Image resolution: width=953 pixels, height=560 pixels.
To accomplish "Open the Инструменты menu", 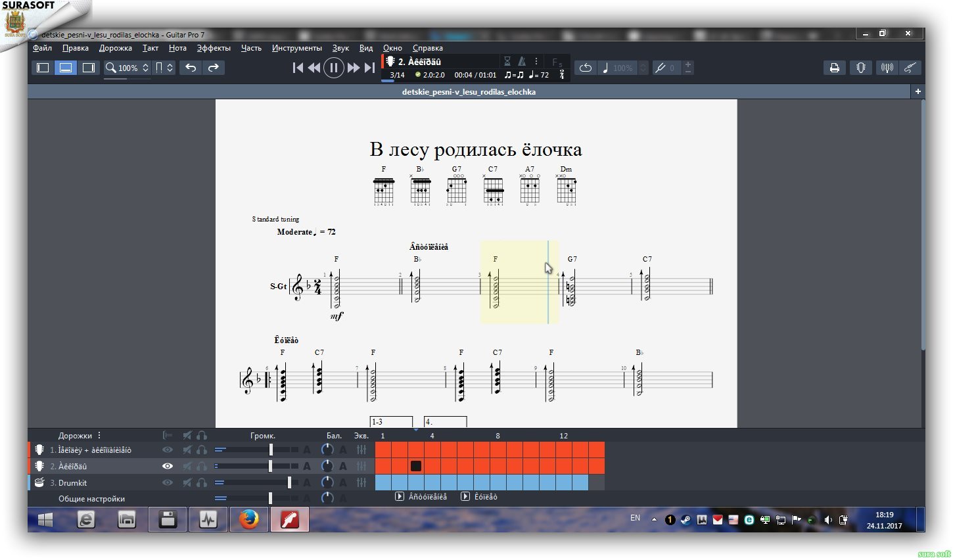I will tap(296, 48).
